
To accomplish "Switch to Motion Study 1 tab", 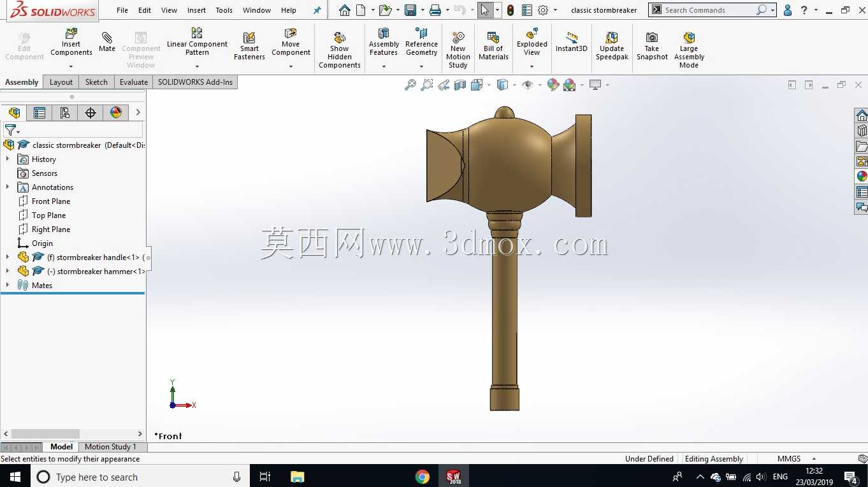I will (110, 447).
